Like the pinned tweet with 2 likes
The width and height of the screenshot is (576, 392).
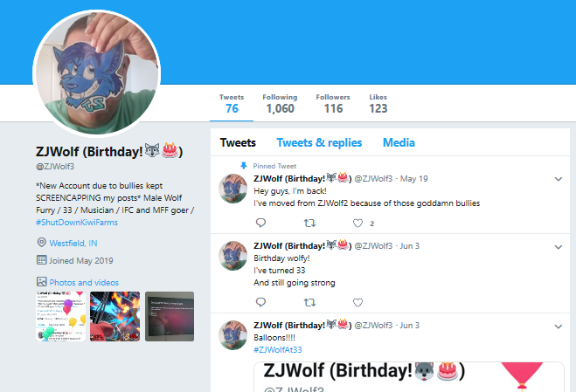point(357,224)
